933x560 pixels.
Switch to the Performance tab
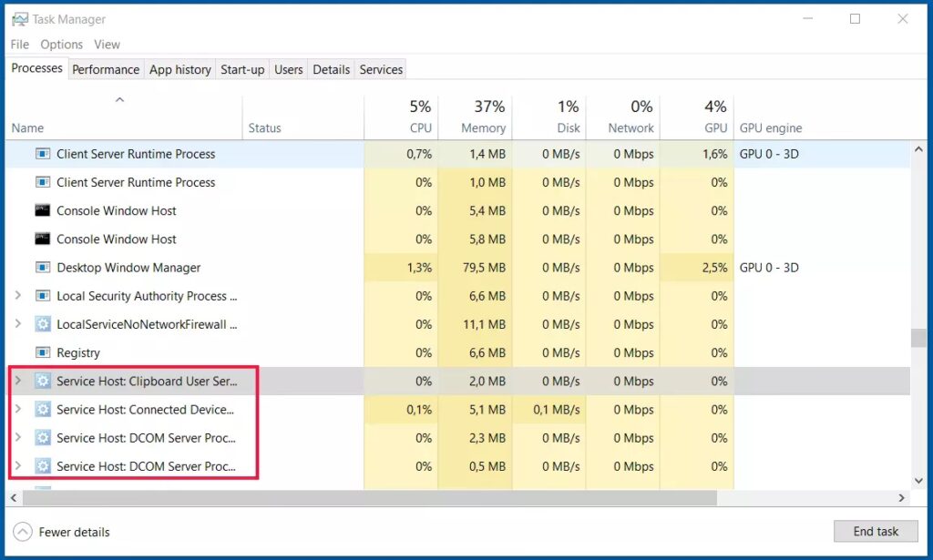[106, 69]
